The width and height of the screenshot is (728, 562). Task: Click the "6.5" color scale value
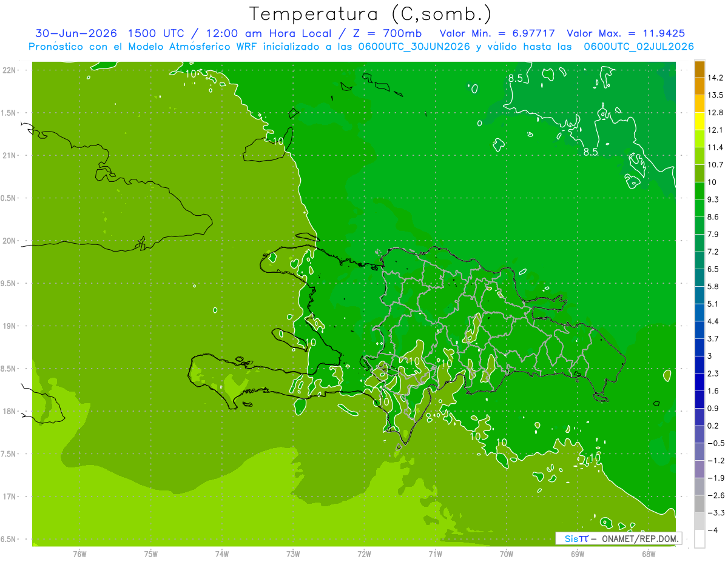[713, 269]
